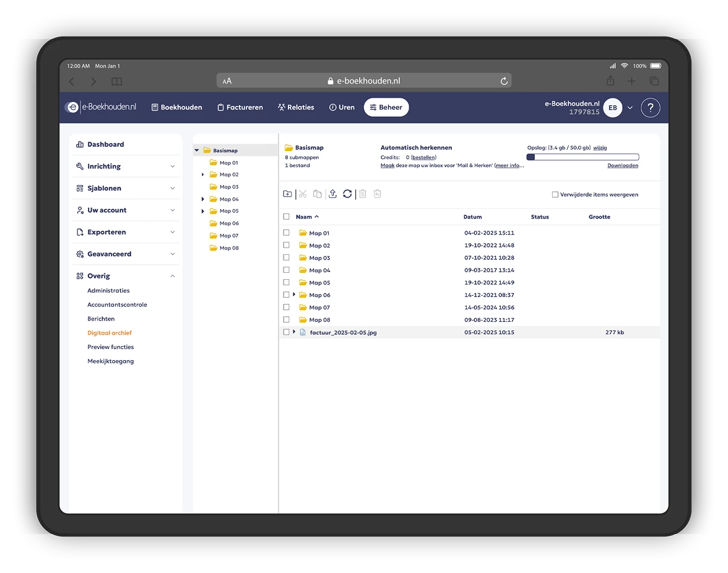Expand Map 02 in the folder tree

click(x=203, y=174)
